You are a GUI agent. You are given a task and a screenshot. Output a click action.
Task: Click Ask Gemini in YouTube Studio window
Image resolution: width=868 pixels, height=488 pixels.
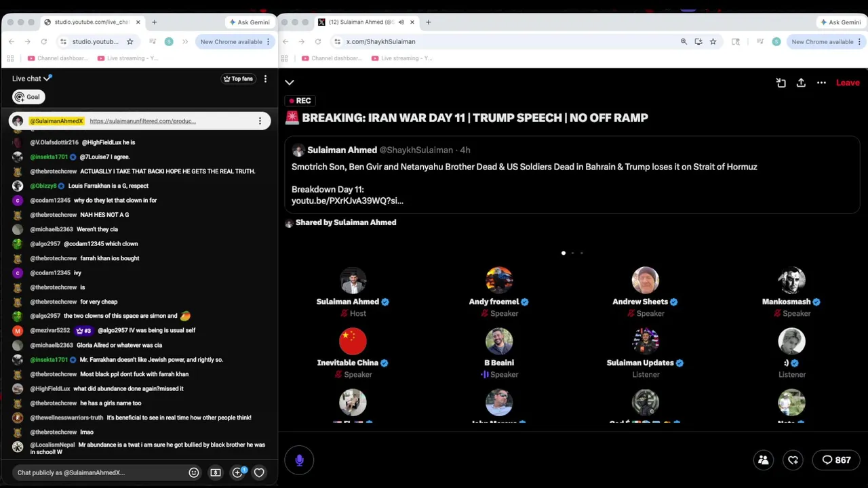249,22
